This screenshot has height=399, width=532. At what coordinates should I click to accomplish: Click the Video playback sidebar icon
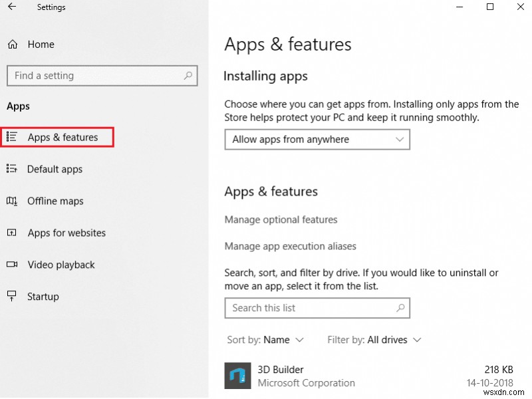12,265
